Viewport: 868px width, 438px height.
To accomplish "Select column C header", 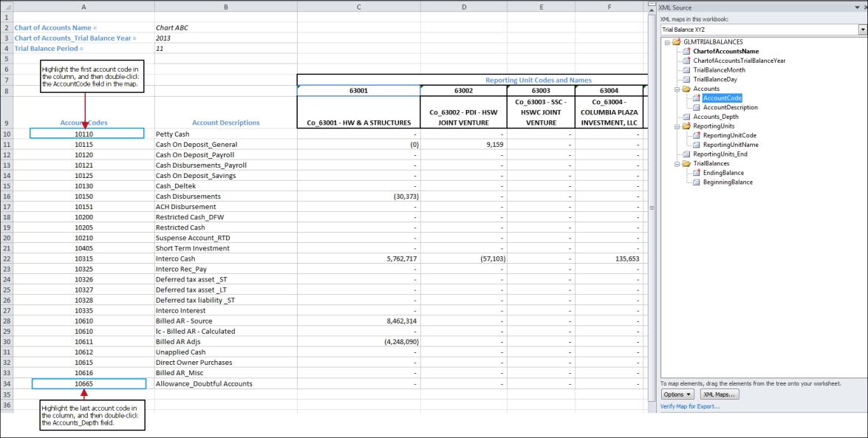I will (359, 7).
